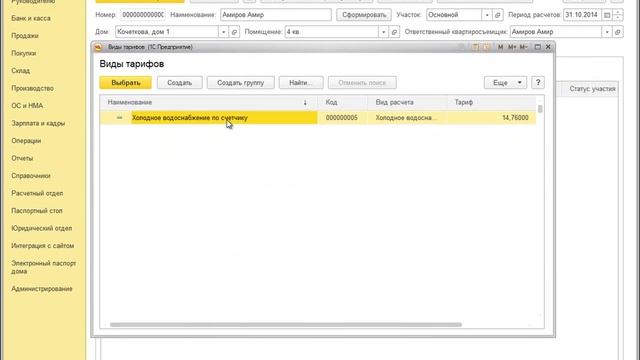Click the 1C icon in Виды тарифов title bar

(x=98, y=47)
